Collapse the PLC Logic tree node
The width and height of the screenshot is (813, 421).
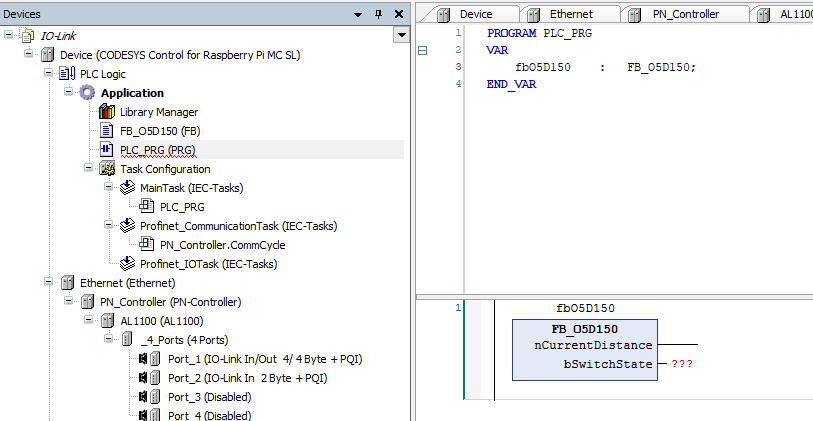pyautogui.click(x=49, y=74)
